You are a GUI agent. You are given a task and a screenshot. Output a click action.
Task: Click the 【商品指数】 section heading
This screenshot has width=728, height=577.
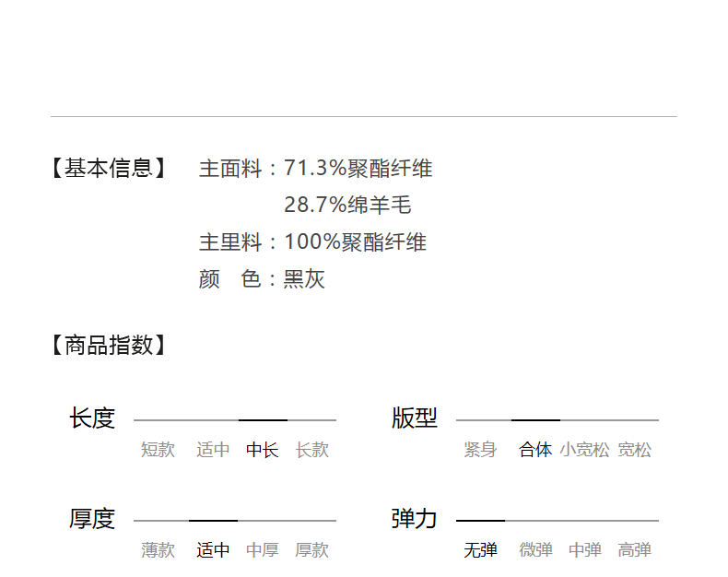109,346
